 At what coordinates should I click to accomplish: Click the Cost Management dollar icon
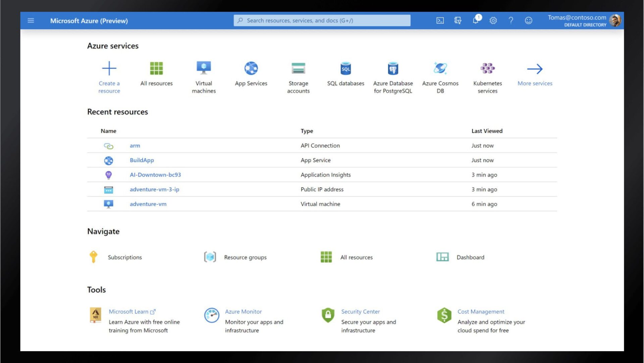444,315
